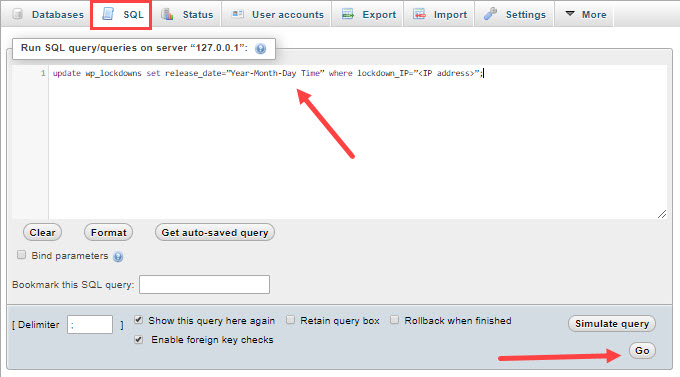This screenshot has width=680, height=377.
Task: Go to the User accounts tab
Action: point(277,14)
